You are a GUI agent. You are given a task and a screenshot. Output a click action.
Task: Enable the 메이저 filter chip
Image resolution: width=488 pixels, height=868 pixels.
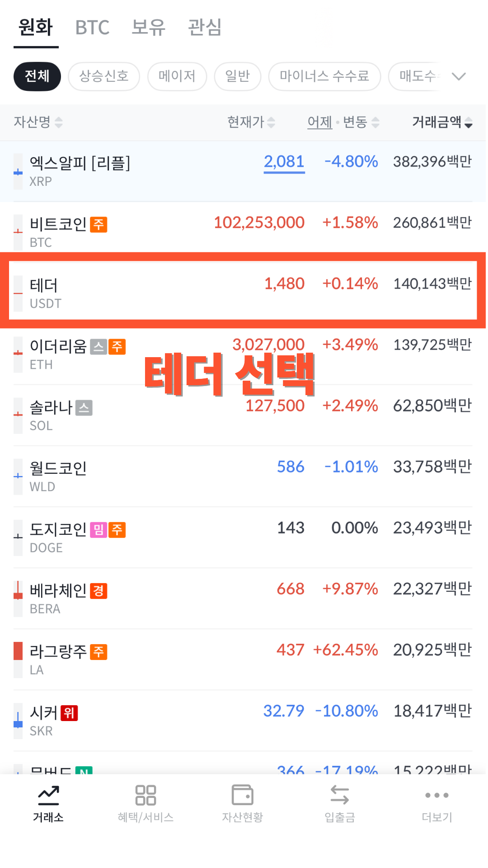pyautogui.click(x=177, y=76)
